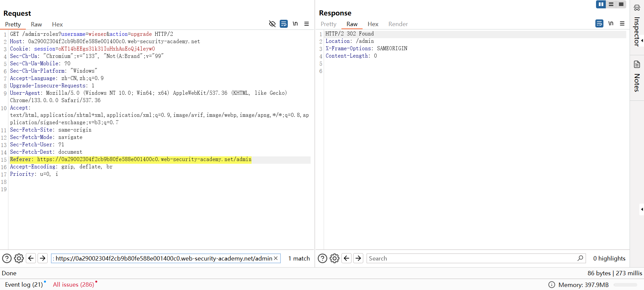Go to previous search match in Request
This screenshot has width=644, height=290.
(31, 258)
